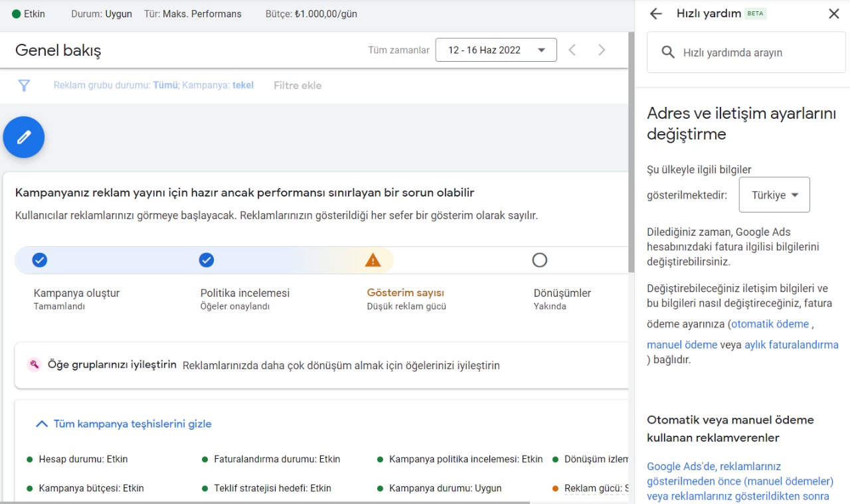Open the 12 - 16 Haz 2022 date picker

tap(496, 50)
